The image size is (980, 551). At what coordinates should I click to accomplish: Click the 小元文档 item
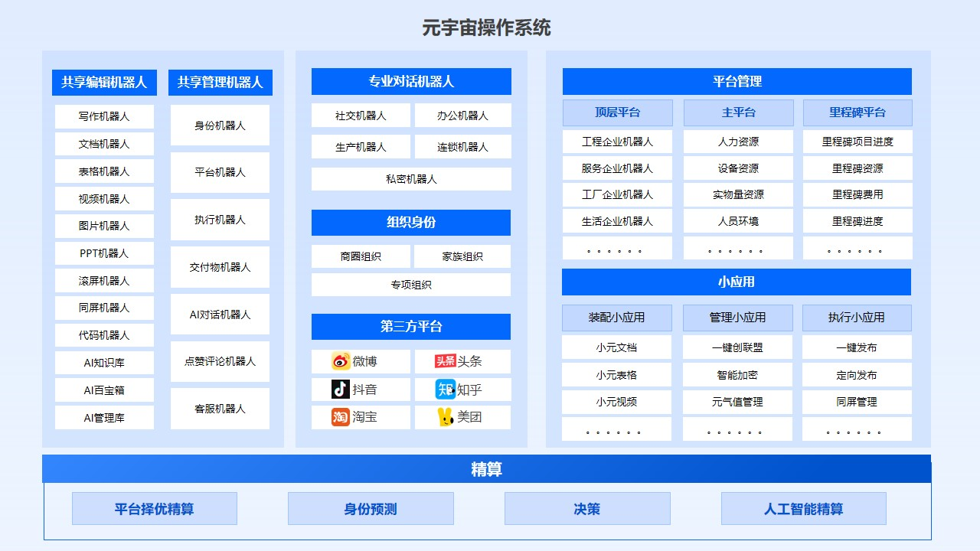click(616, 347)
